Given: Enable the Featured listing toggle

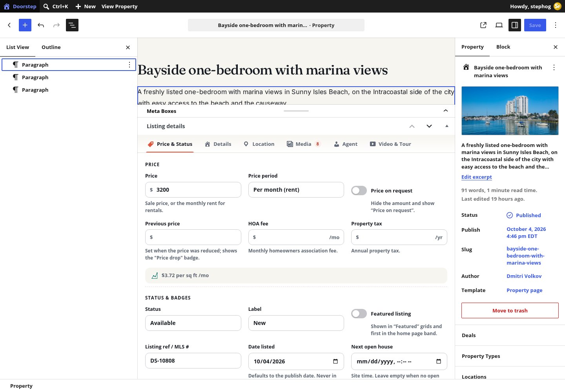Looking at the screenshot, I should click(359, 314).
